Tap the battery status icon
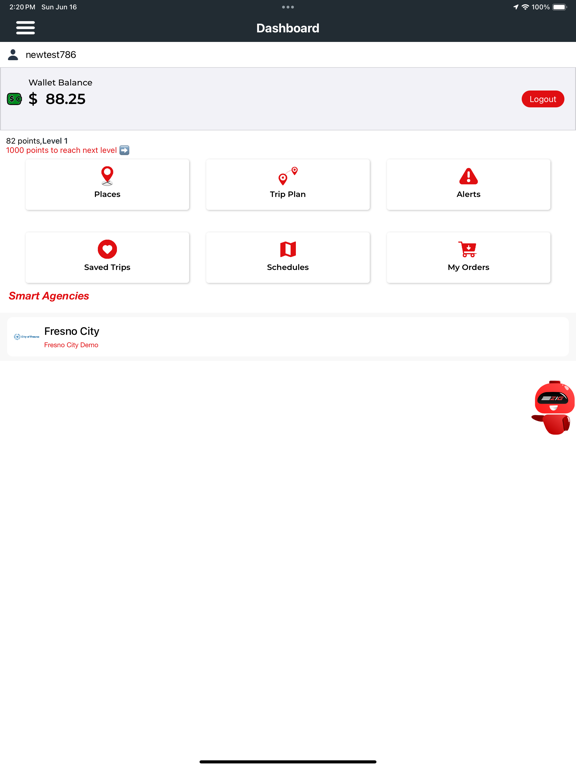 click(x=560, y=7)
